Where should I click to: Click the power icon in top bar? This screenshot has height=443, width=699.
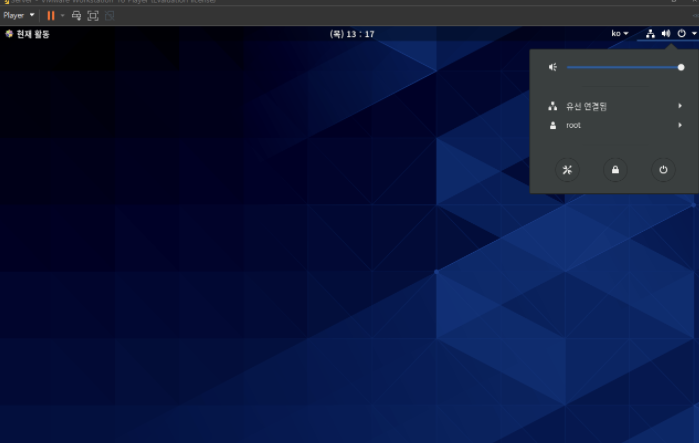click(x=681, y=33)
